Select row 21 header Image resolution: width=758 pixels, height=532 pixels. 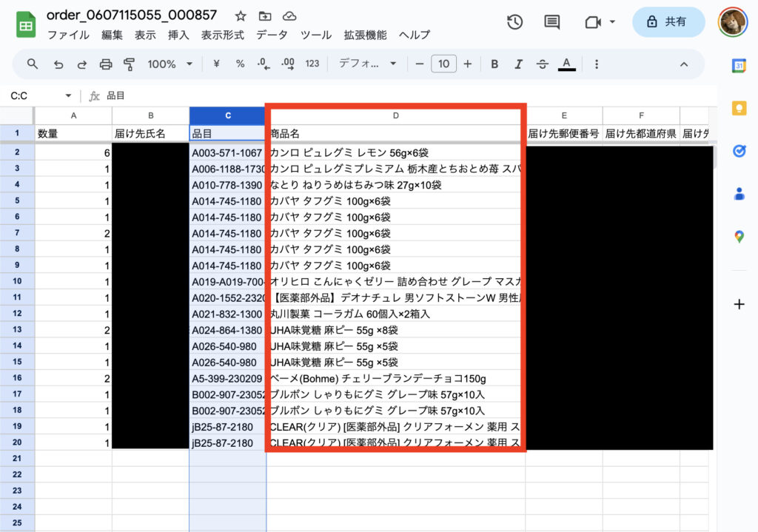click(x=17, y=458)
